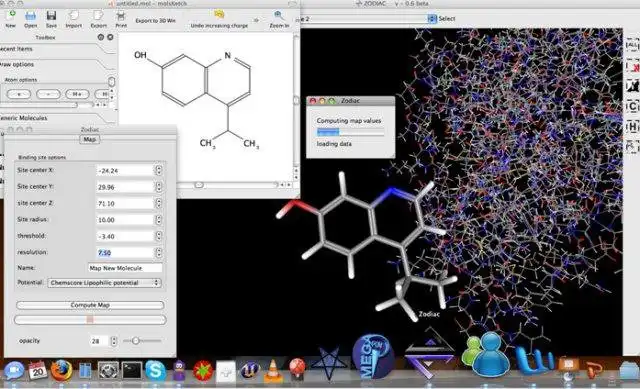This screenshot has height=389, width=640.
Task: Click the VLC cone icon in the dock
Action: [x=273, y=371]
